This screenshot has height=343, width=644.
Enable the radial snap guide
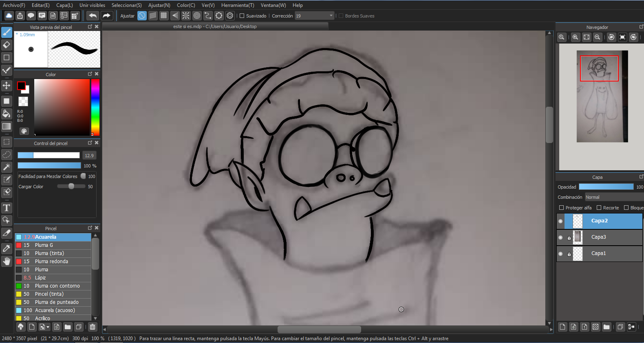186,15
